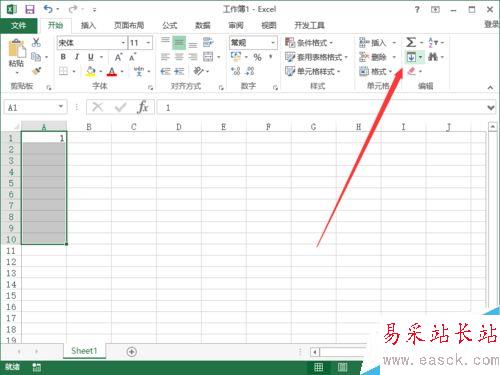Click the Decrease Decimal icon
The width and height of the screenshot is (500, 375).
point(250,71)
